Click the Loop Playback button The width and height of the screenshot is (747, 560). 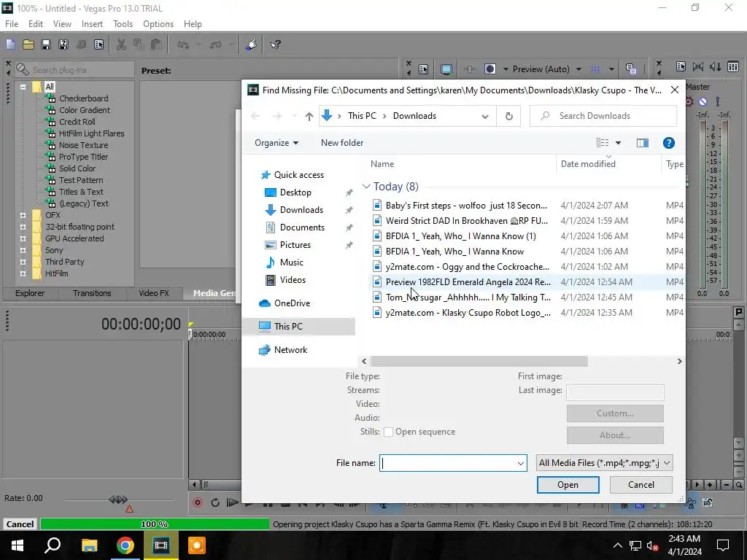(215, 502)
